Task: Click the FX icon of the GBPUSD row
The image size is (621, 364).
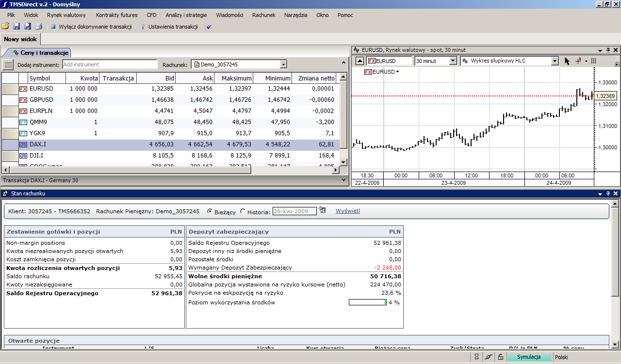Action: point(23,100)
